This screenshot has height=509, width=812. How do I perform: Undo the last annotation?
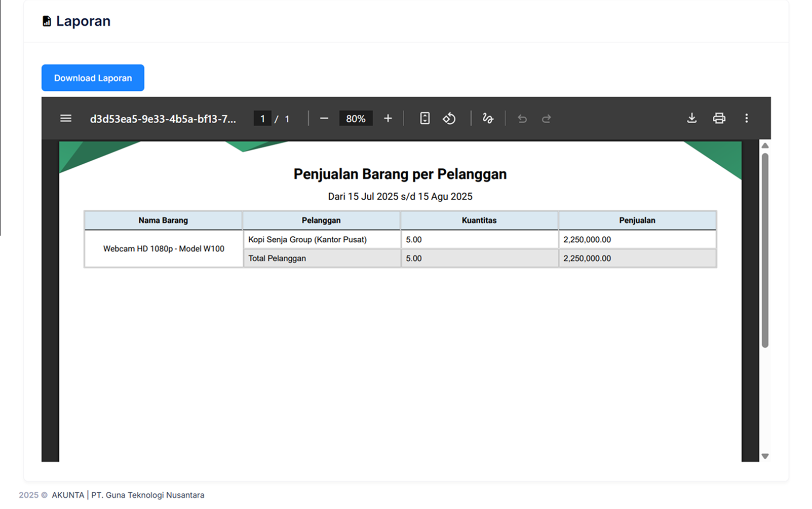click(x=522, y=118)
